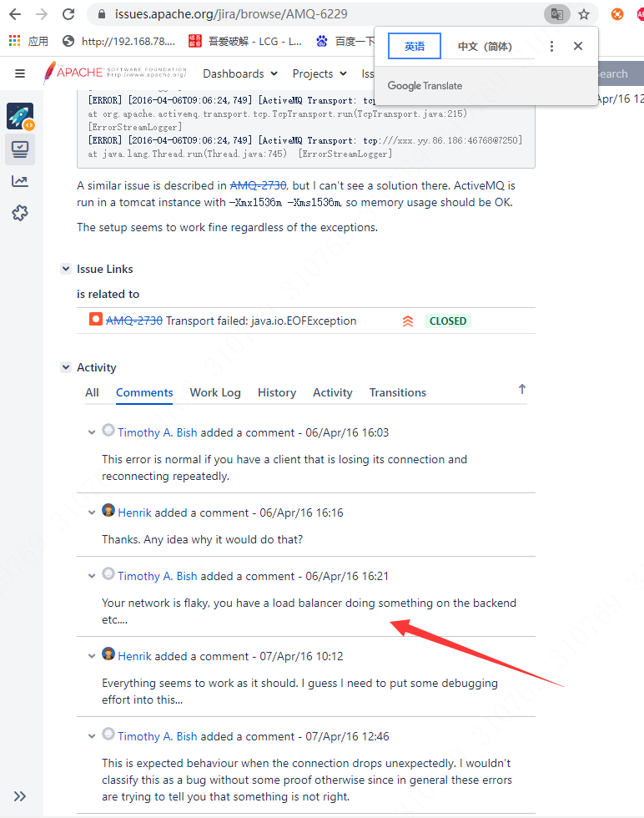Open the Jira hamburger sidebar menu
The height and width of the screenshot is (818, 644).
point(20,73)
